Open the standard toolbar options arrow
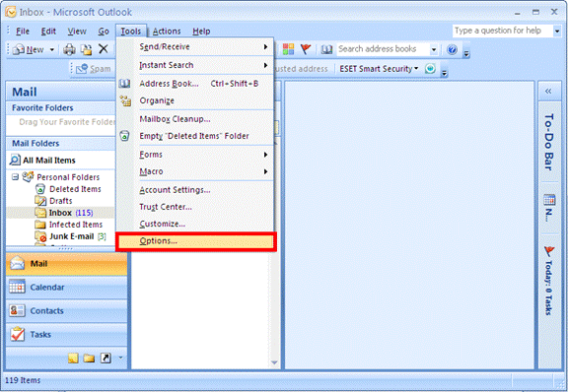 tap(466, 53)
